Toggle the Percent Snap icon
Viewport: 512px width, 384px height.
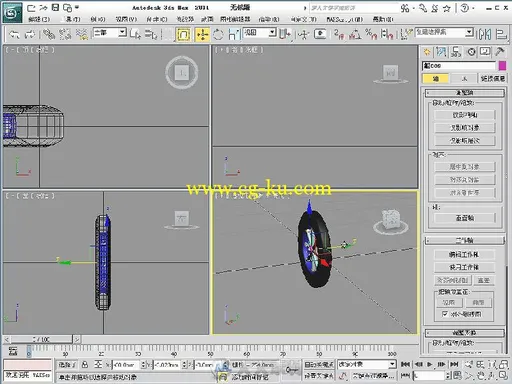pyautogui.click(x=371, y=34)
